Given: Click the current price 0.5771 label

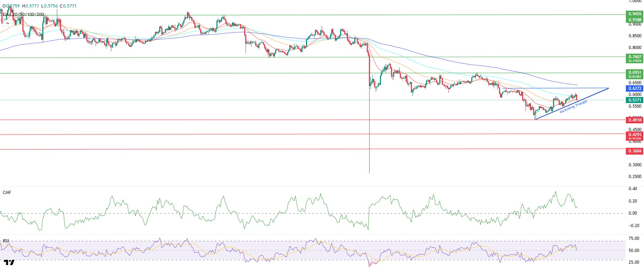Looking at the screenshot, I should tap(634, 100).
